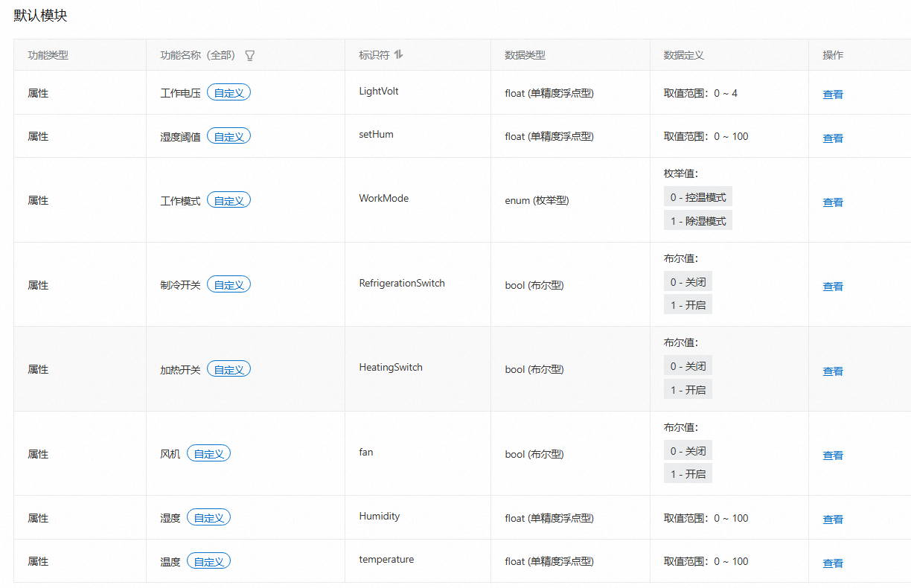Click 0 - 关闭 in the RefrigerationSwitch row

coord(688,282)
